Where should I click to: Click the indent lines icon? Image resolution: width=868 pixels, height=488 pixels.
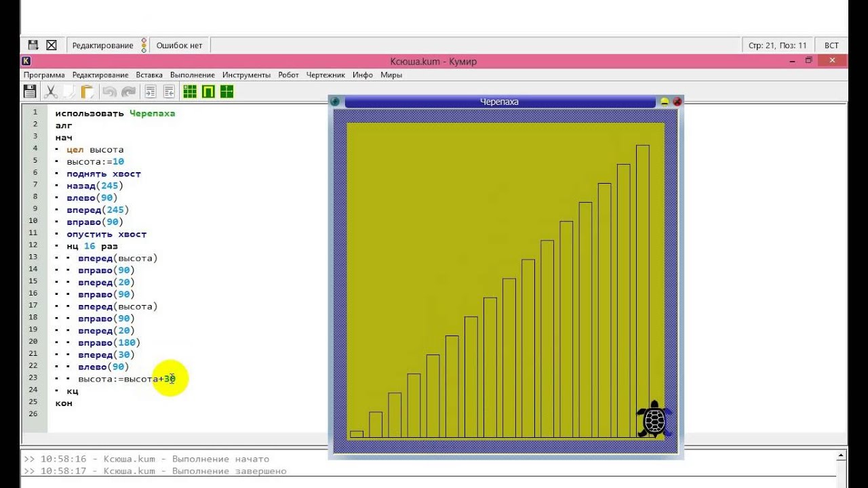click(x=151, y=91)
